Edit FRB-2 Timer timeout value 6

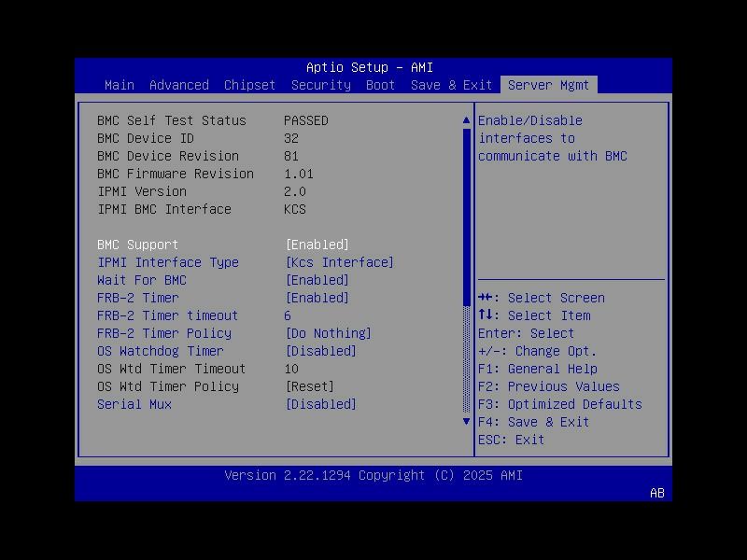click(288, 315)
